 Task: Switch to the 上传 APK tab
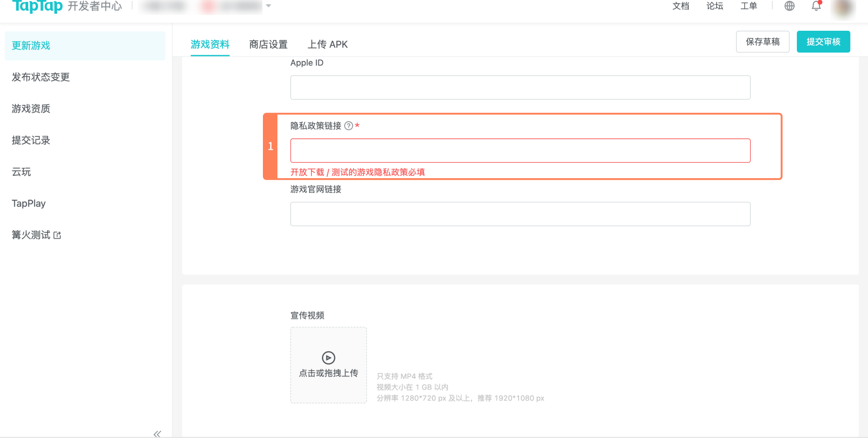click(327, 45)
